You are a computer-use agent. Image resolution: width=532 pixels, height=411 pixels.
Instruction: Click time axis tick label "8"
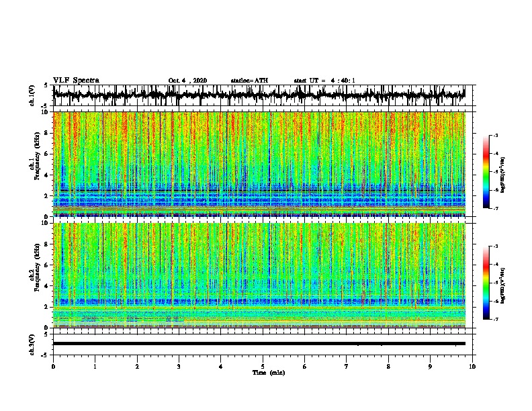pos(388,366)
